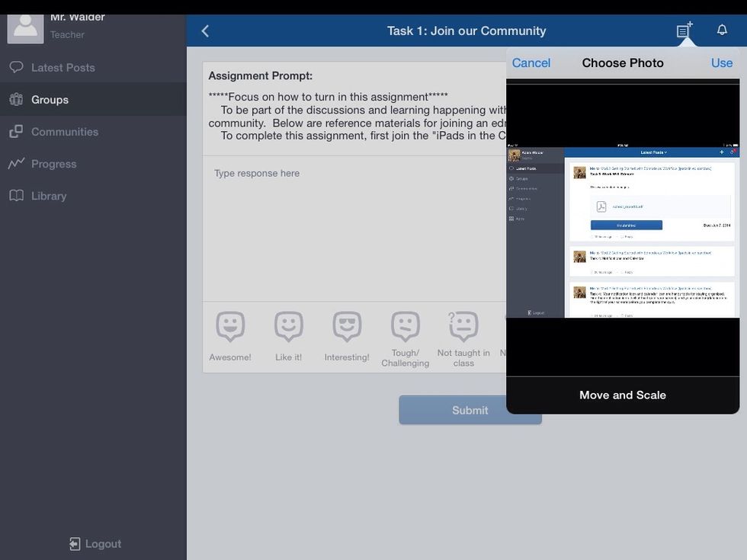Tap the back arrow in header
747x560 pixels.
[x=205, y=31]
